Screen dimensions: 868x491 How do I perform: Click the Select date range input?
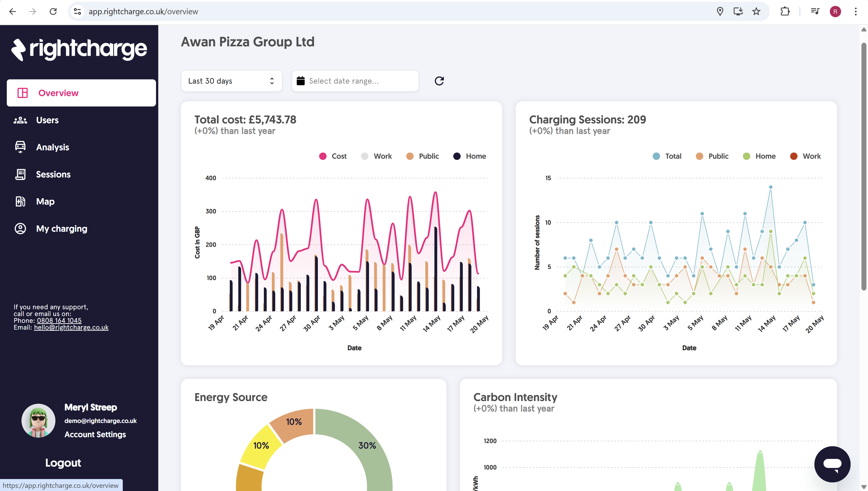coord(355,81)
